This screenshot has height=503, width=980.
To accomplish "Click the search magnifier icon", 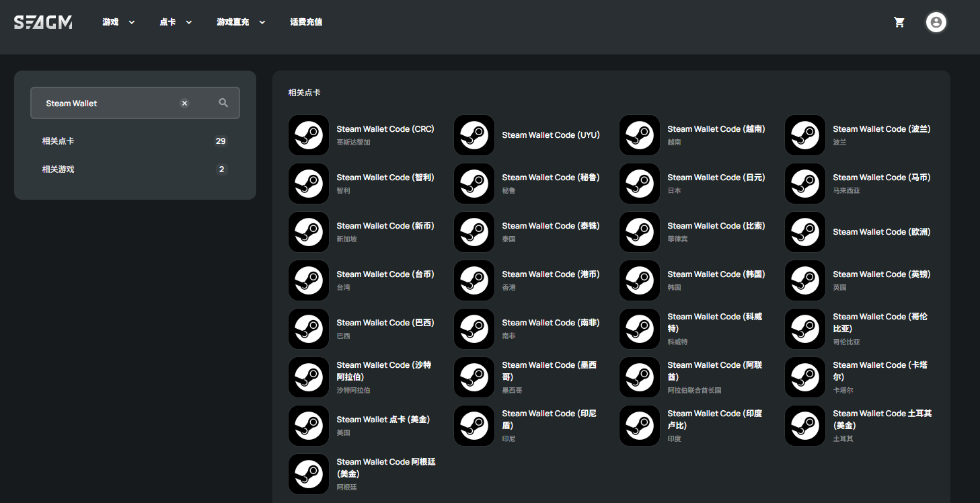I will [223, 103].
